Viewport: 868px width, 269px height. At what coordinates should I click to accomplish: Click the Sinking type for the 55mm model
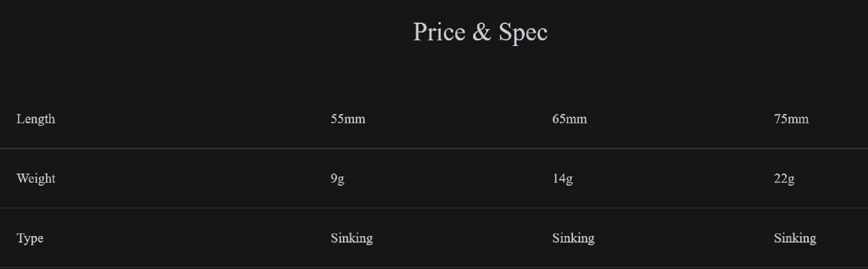point(352,238)
